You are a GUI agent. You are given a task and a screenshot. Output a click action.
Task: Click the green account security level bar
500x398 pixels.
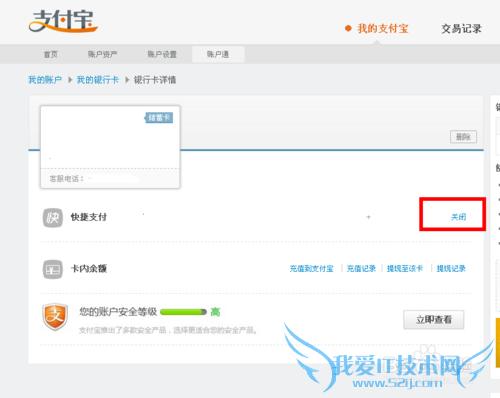click(183, 312)
